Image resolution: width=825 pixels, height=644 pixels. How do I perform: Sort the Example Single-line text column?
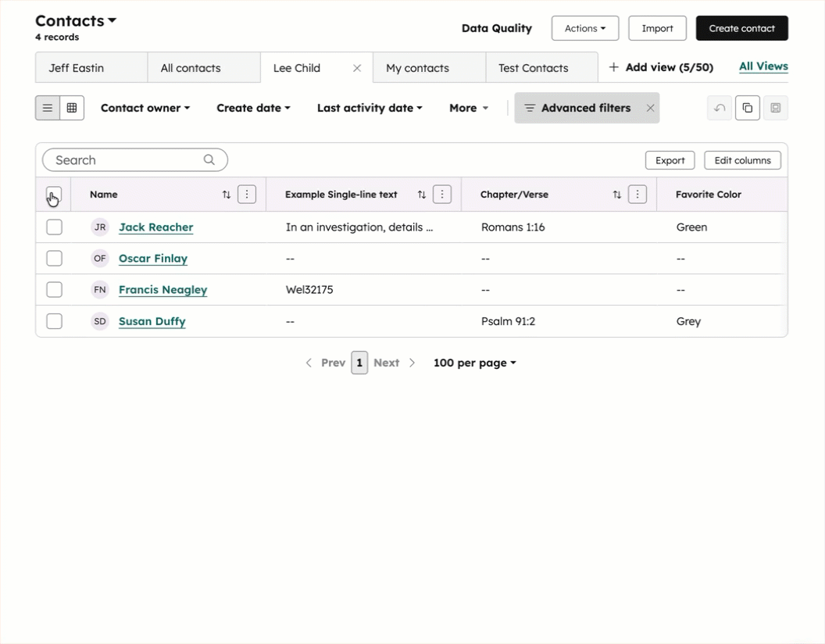421,194
